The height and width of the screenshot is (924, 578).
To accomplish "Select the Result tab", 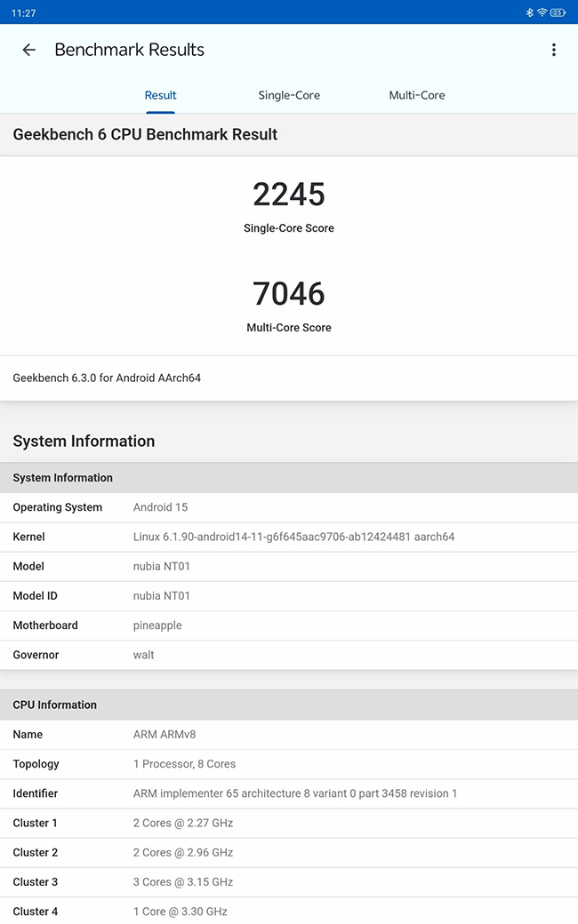I will [x=160, y=95].
